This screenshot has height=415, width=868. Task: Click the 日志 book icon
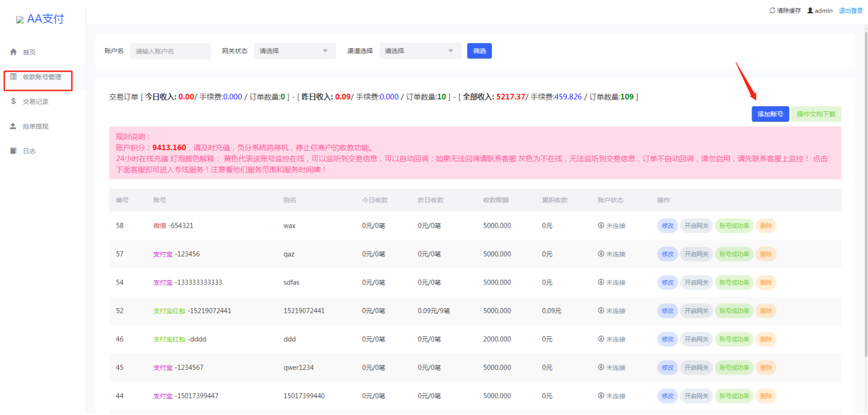pyautogui.click(x=13, y=151)
